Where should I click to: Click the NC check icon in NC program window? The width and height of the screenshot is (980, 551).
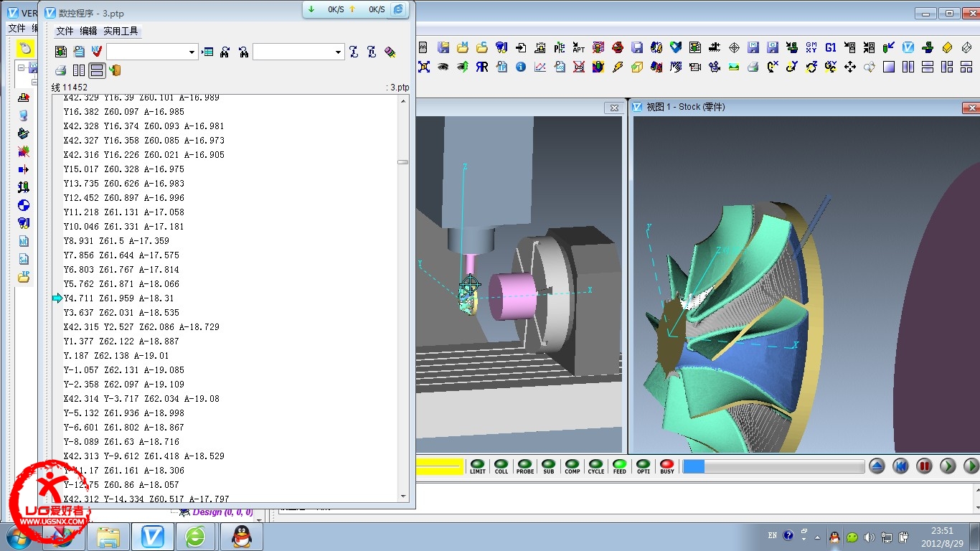[97, 52]
